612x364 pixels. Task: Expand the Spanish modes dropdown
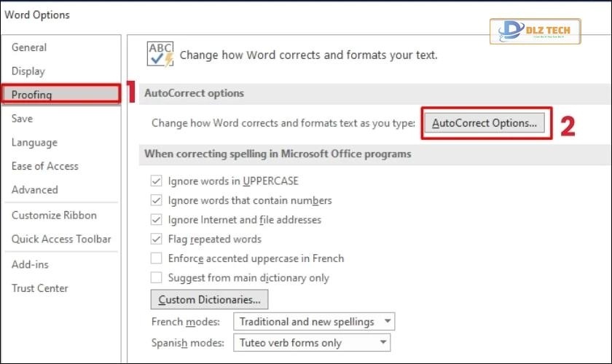(311, 343)
